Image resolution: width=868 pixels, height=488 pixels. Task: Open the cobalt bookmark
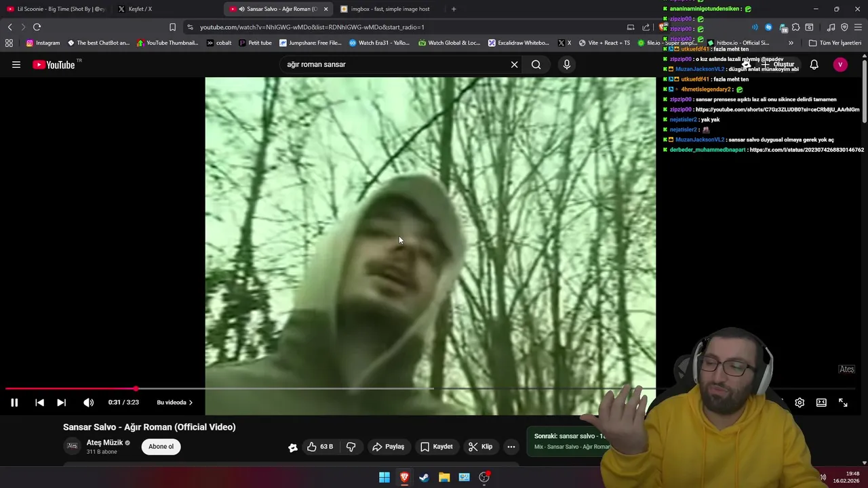pos(219,43)
